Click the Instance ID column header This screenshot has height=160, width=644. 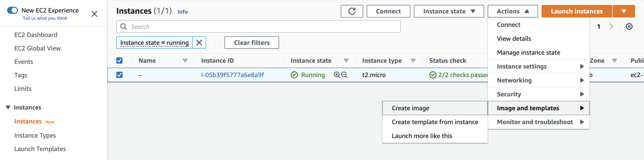217,60
